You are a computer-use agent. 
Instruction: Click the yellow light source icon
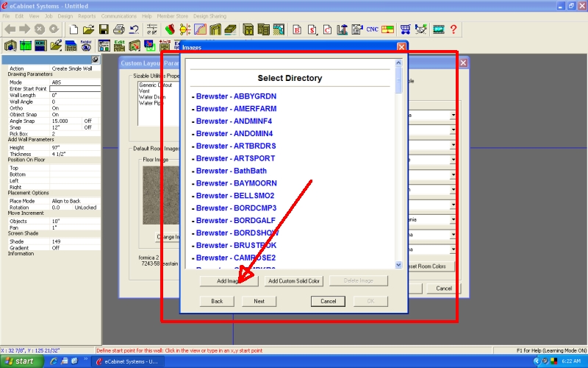tap(185, 29)
